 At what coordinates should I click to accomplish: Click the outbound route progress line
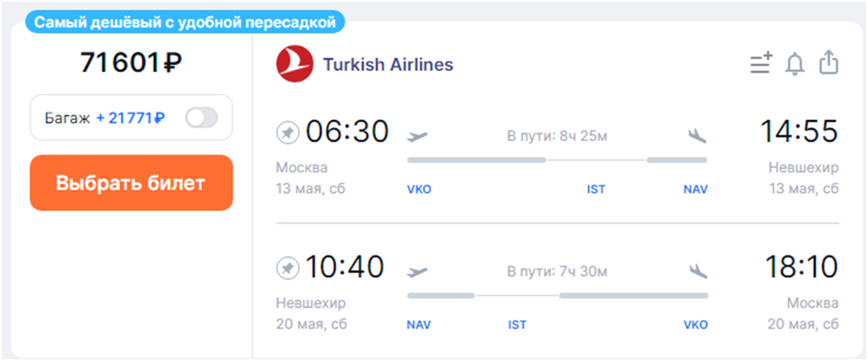pyautogui.click(x=557, y=161)
